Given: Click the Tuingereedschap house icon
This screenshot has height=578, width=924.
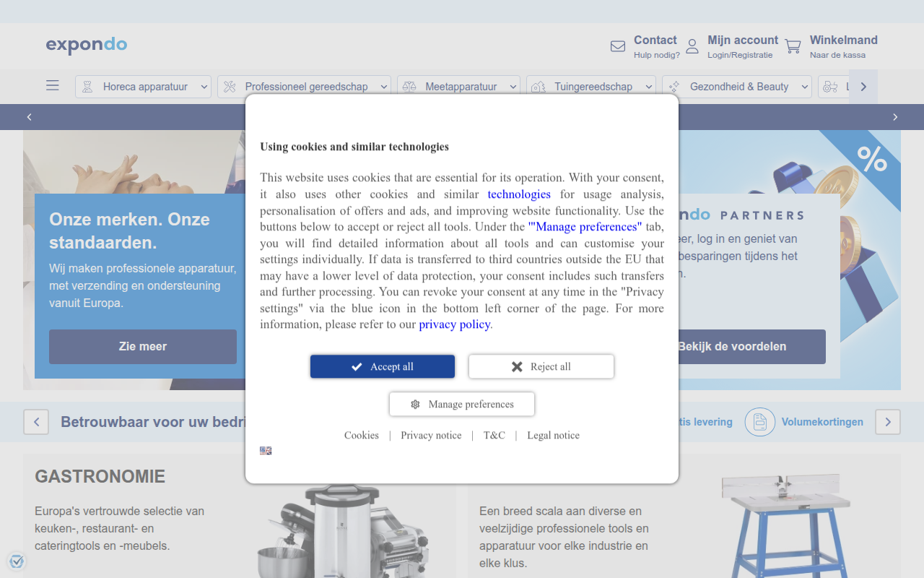Looking at the screenshot, I should [539, 87].
